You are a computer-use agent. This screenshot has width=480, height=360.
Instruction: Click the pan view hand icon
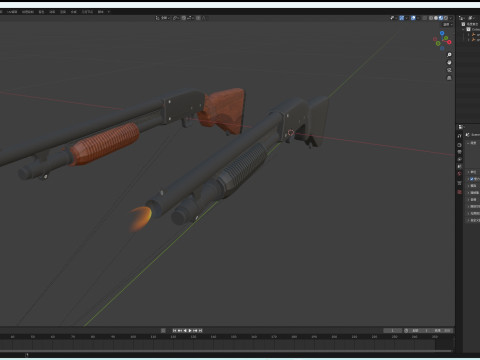pos(449,62)
